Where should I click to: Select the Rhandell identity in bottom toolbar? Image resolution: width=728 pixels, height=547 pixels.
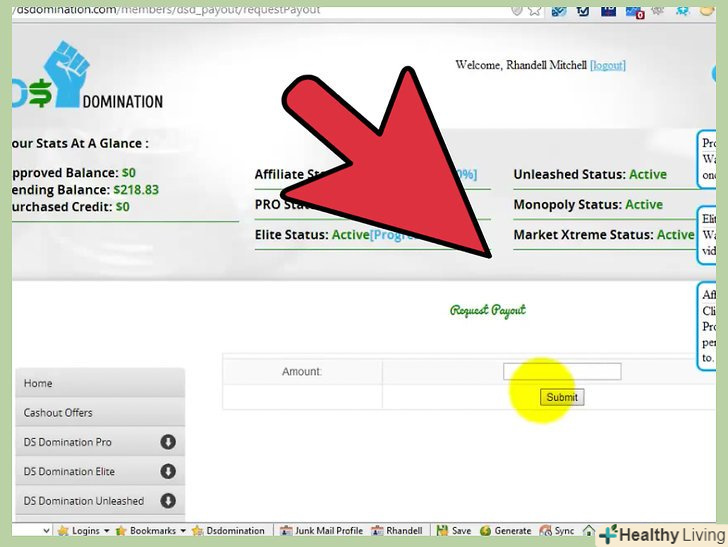tap(397, 530)
